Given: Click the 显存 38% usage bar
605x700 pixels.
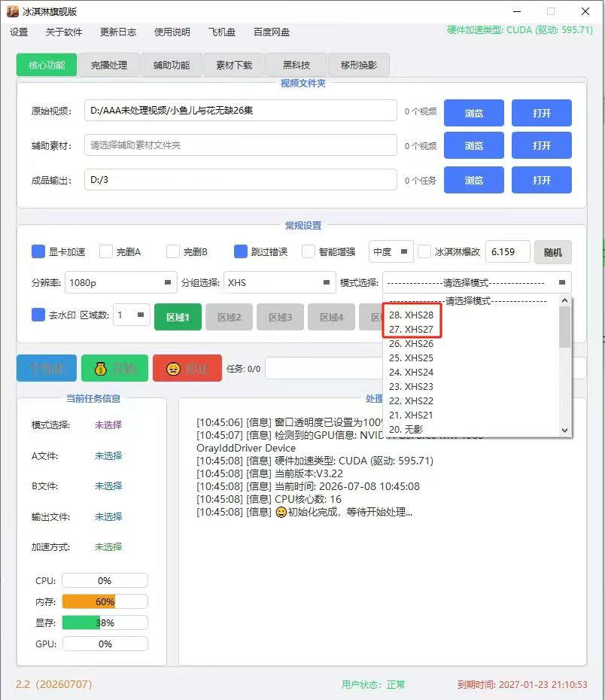Looking at the screenshot, I should pyautogui.click(x=105, y=622).
